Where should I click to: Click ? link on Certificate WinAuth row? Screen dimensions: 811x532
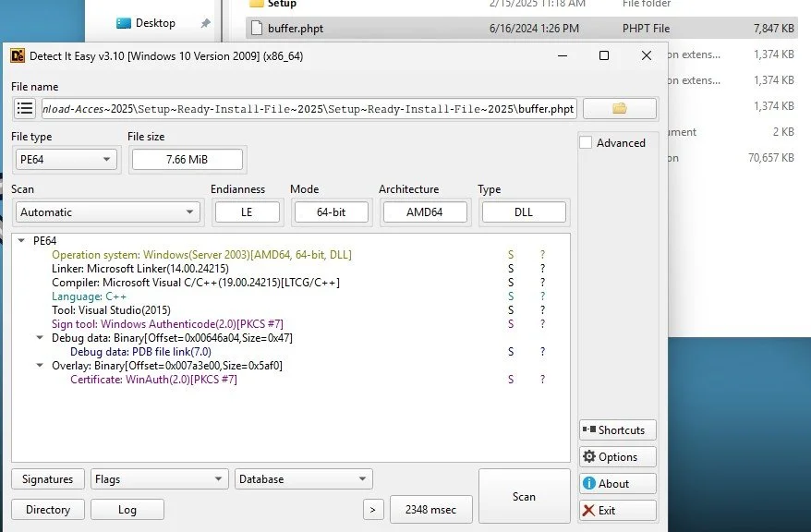[x=542, y=380]
